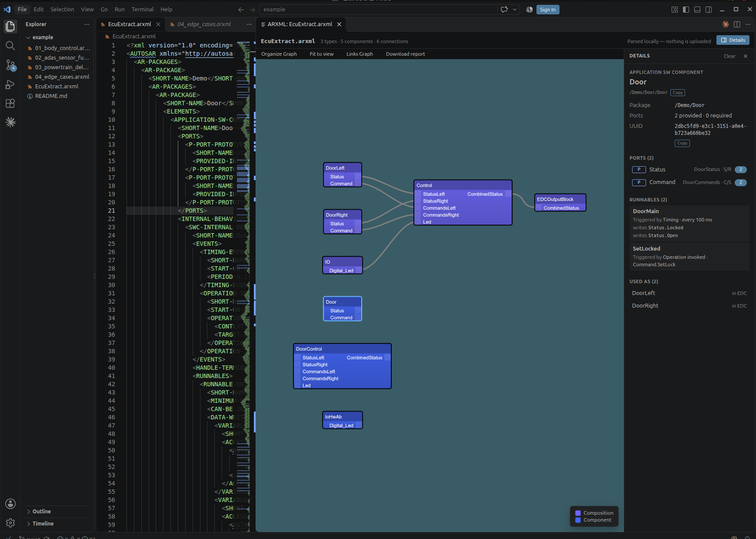This screenshot has height=539, width=756.
Task: Click Links Graph
Action: [360, 54]
